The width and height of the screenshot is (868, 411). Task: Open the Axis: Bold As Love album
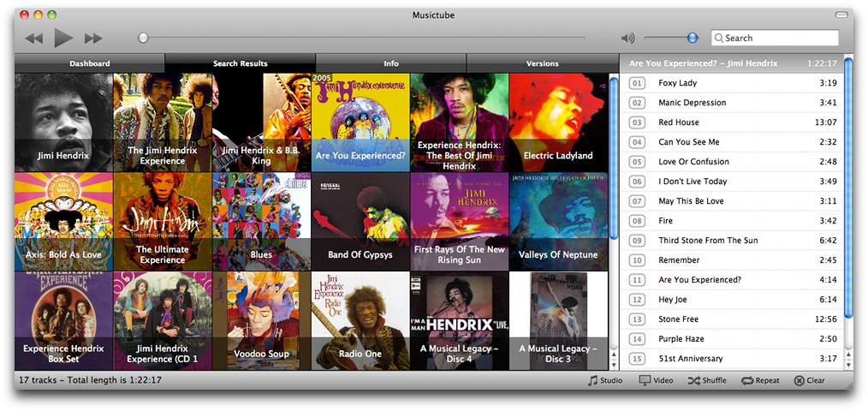tap(63, 222)
